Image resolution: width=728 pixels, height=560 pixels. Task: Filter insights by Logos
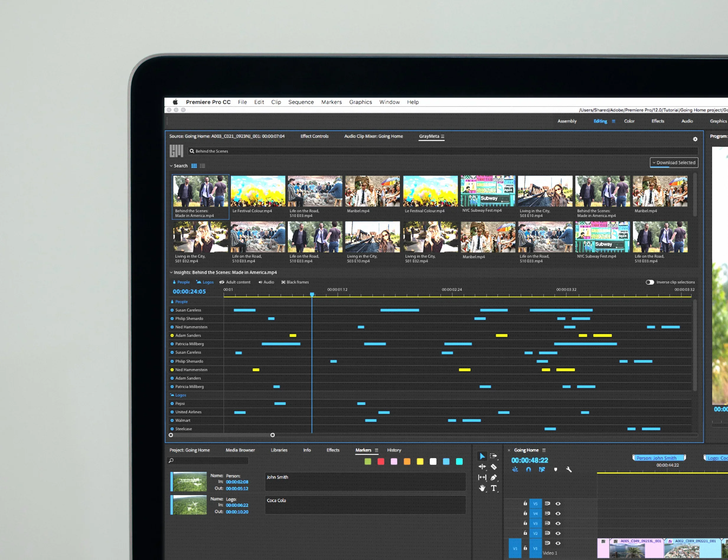tap(205, 282)
